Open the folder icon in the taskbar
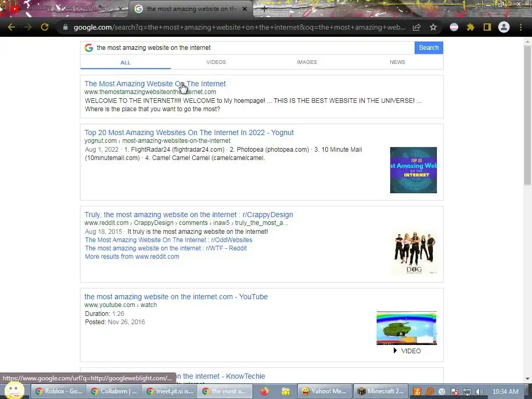 pyautogui.click(x=285, y=392)
